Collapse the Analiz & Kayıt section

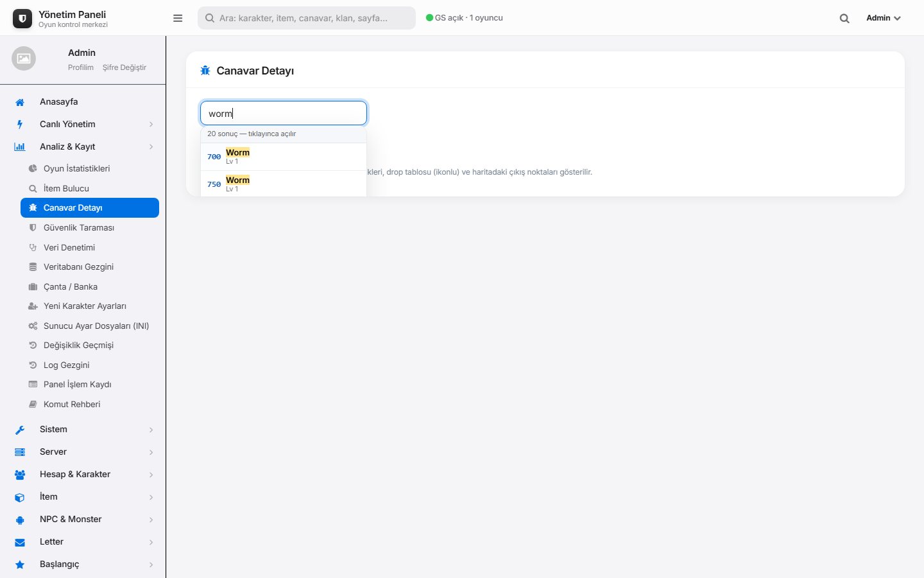coord(83,147)
